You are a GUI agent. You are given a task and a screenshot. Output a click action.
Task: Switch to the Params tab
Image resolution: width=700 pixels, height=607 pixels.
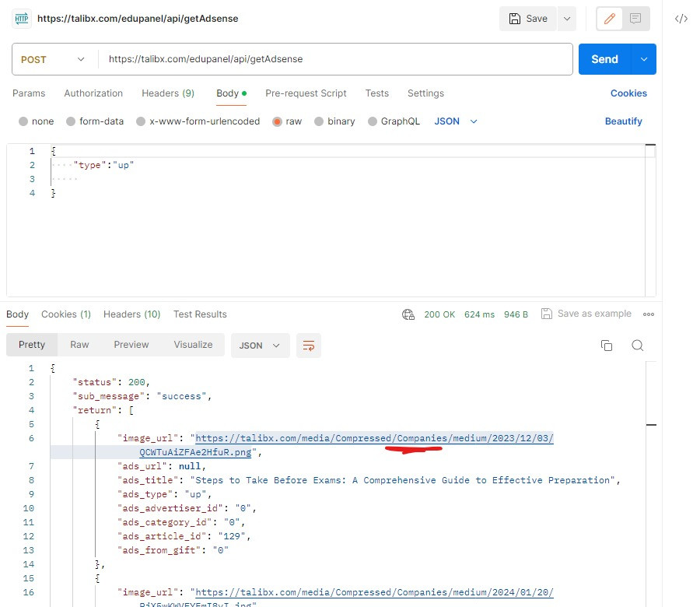click(29, 93)
